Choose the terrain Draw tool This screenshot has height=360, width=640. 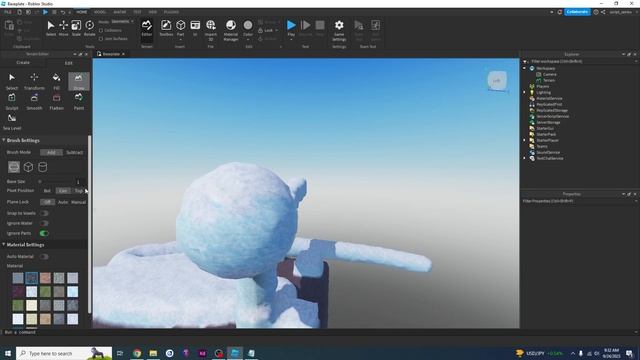[x=79, y=81]
